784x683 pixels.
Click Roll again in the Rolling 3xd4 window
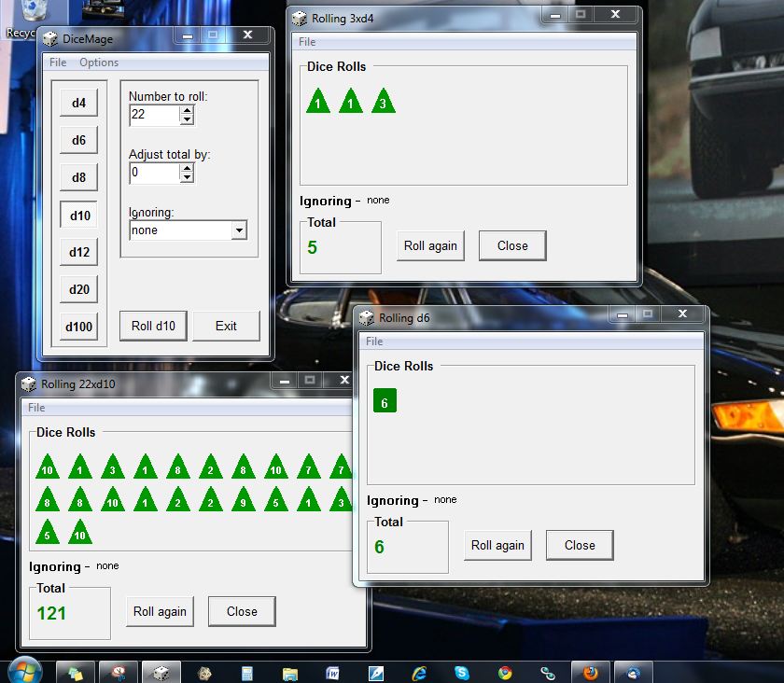(430, 246)
